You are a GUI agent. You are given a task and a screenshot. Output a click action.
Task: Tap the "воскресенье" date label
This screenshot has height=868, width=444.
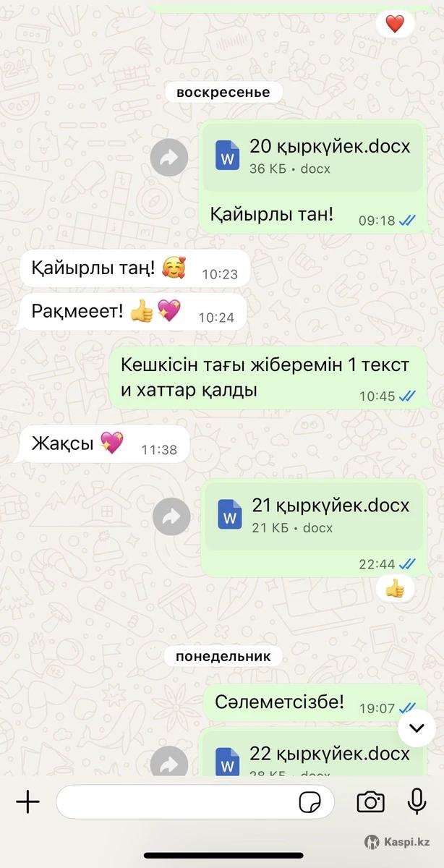coord(223,92)
